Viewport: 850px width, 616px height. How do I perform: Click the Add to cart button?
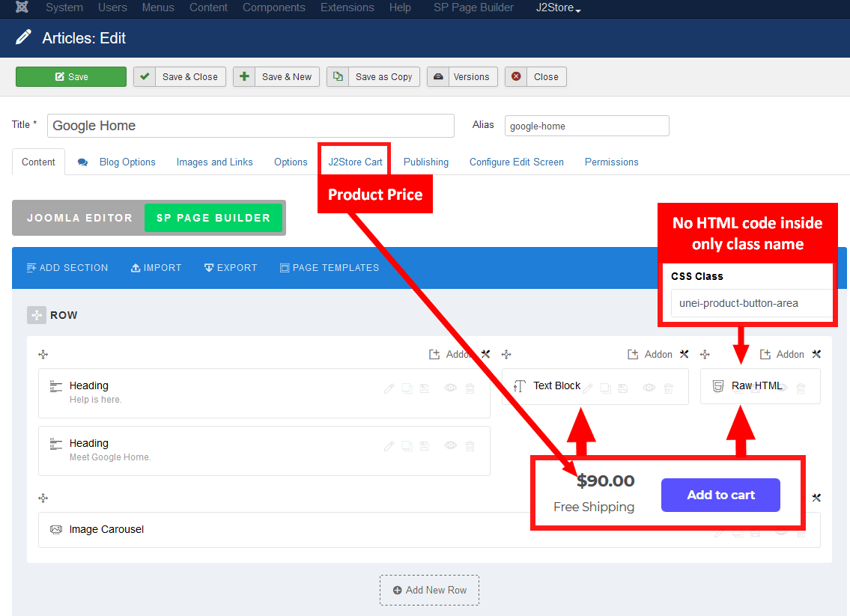point(720,495)
